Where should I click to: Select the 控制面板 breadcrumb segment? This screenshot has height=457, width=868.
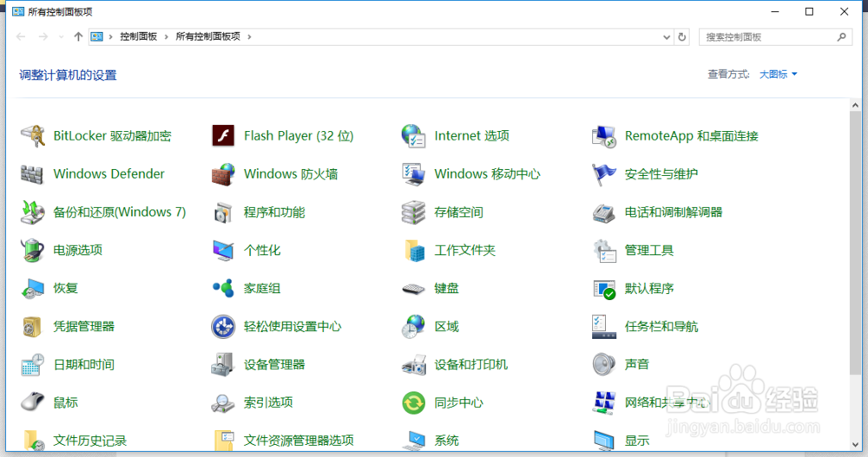138,36
